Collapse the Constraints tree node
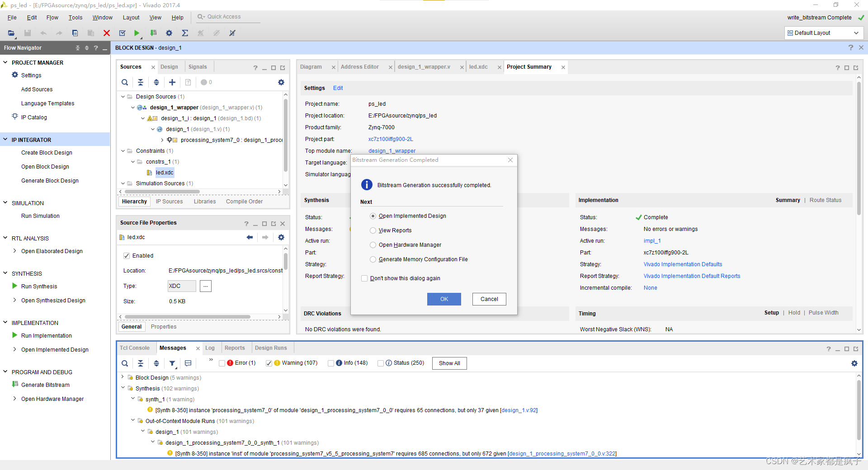The height and width of the screenshot is (470, 868). 123,150
